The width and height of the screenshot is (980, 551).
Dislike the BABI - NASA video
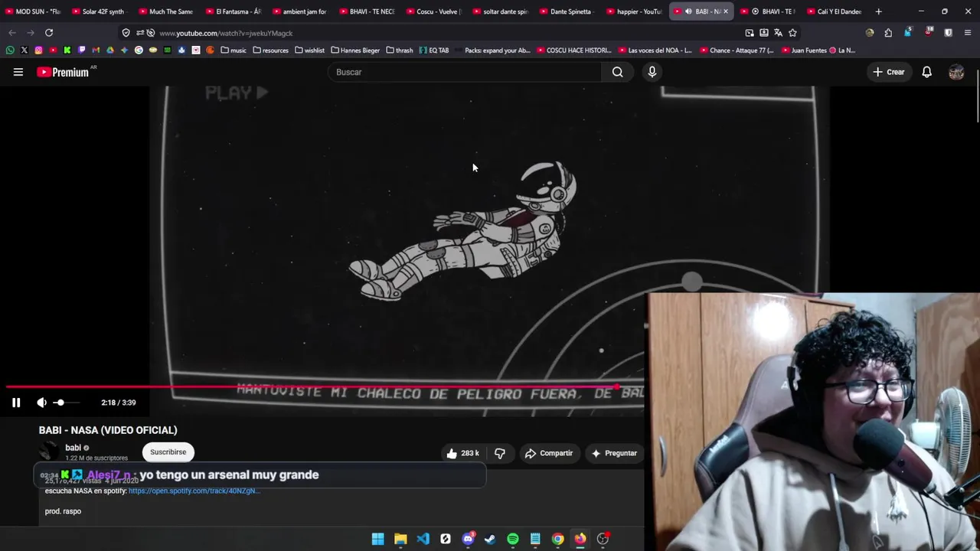pos(500,453)
